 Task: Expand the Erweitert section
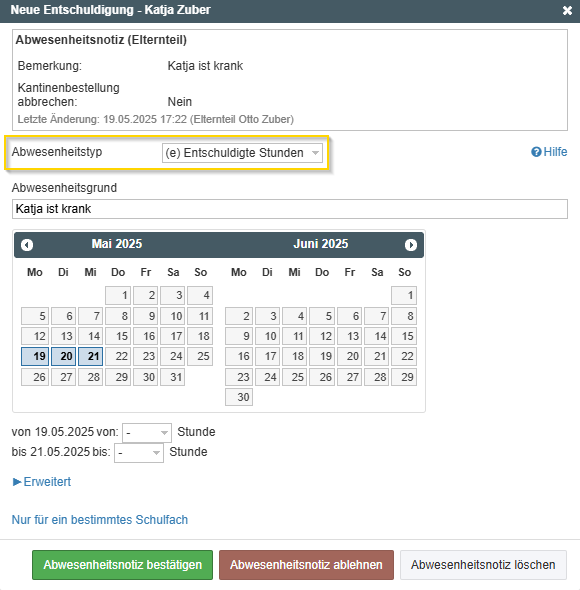click(42, 482)
